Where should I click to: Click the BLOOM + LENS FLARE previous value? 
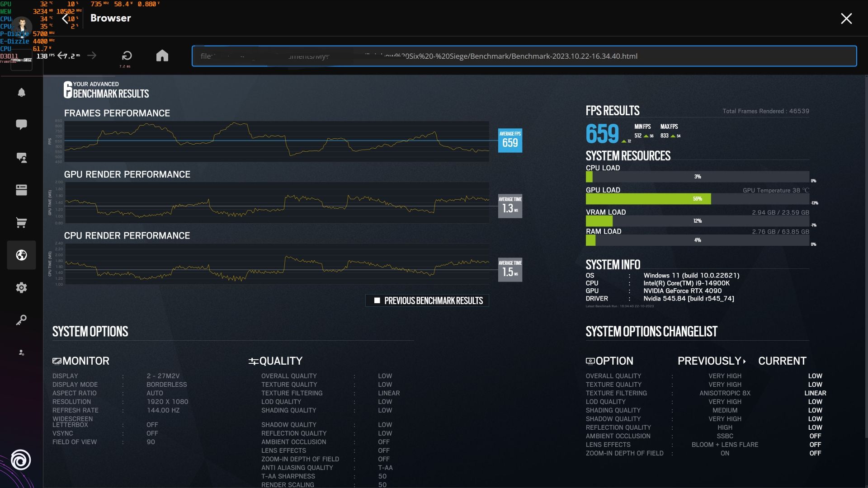point(725,445)
